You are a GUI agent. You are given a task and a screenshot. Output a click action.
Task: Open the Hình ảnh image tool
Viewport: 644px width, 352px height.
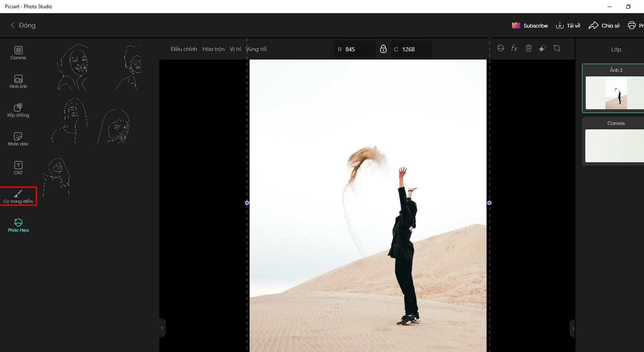click(x=18, y=82)
